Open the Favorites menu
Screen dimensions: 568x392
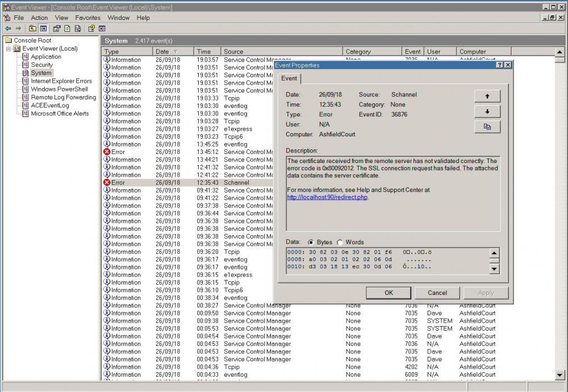coord(87,18)
